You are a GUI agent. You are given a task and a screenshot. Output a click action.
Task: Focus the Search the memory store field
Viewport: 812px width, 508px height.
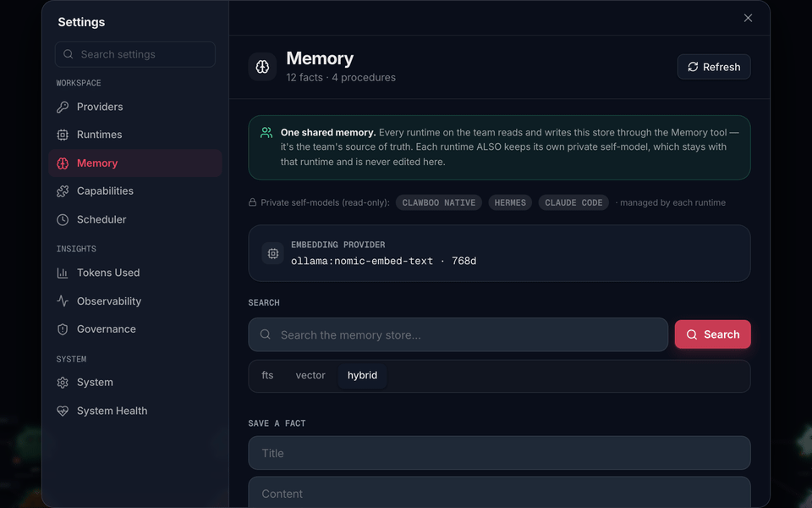[458, 335]
